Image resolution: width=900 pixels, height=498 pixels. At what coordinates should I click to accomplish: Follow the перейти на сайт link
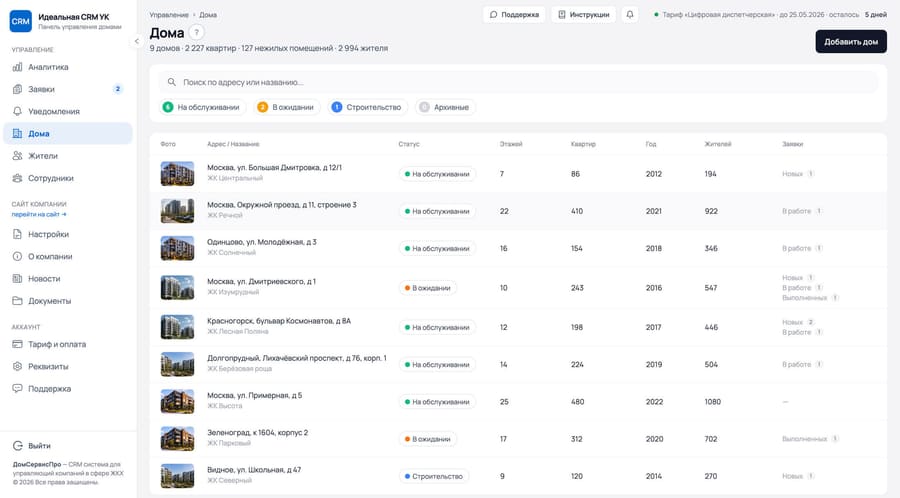(x=39, y=215)
